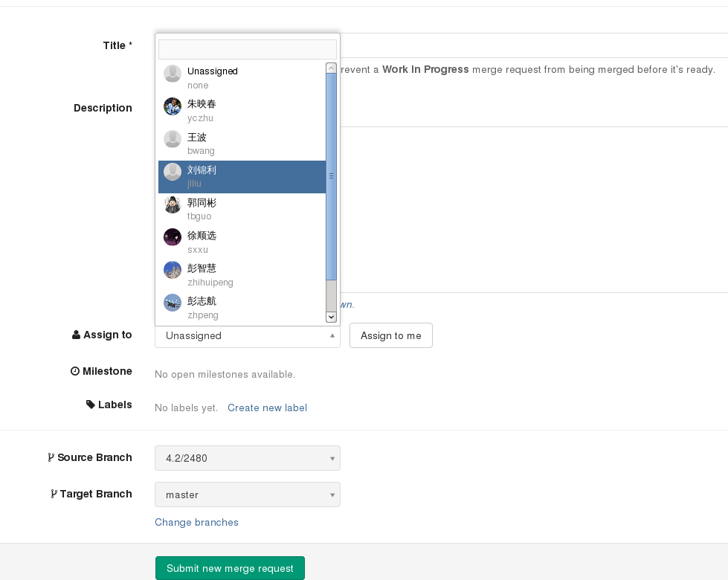Open the Target Branch master dropdown

tap(247, 494)
